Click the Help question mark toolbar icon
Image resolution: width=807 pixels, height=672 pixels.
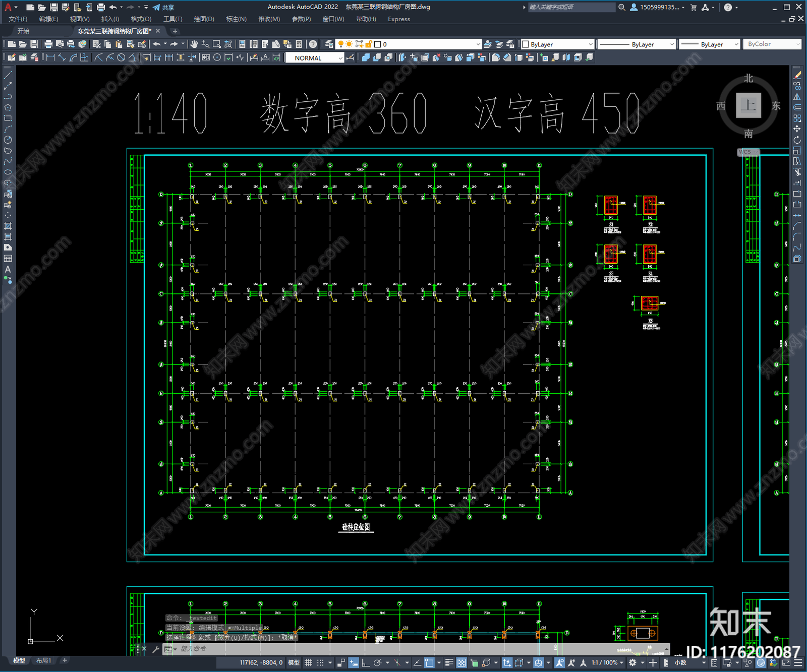click(x=313, y=44)
